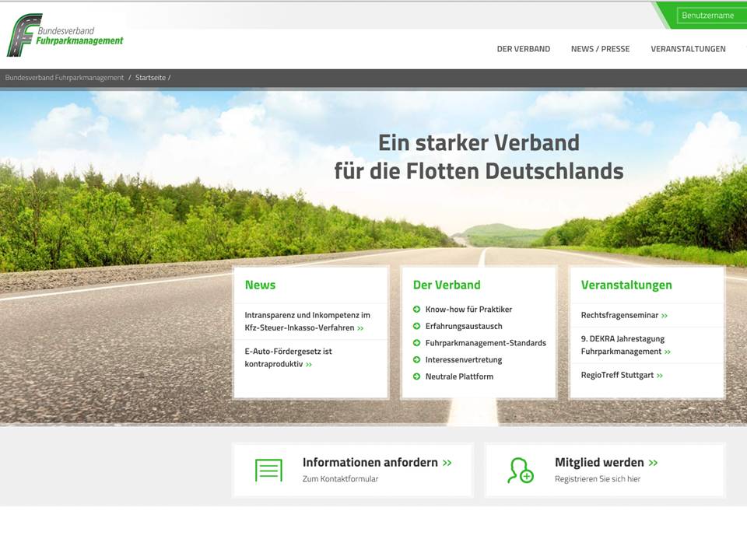This screenshot has width=747, height=560.
Task: Open the NEWS / PRESSE menu
Action: [x=600, y=49]
